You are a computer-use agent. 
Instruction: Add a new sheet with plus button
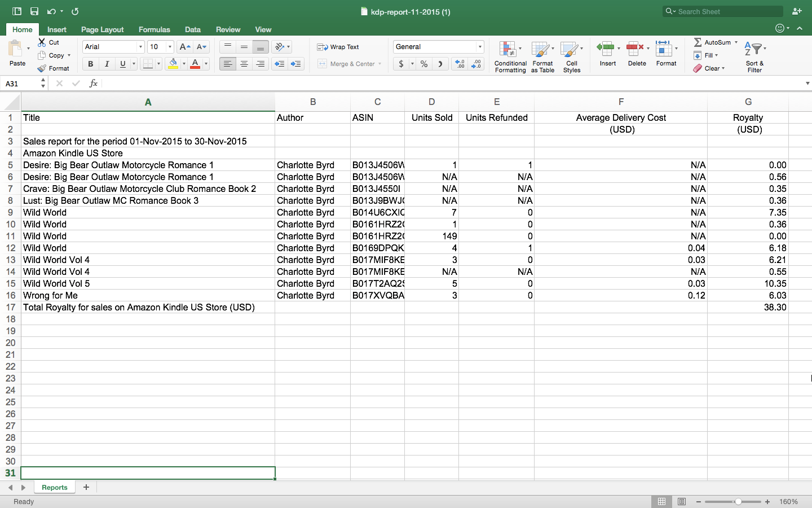(86, 487)
